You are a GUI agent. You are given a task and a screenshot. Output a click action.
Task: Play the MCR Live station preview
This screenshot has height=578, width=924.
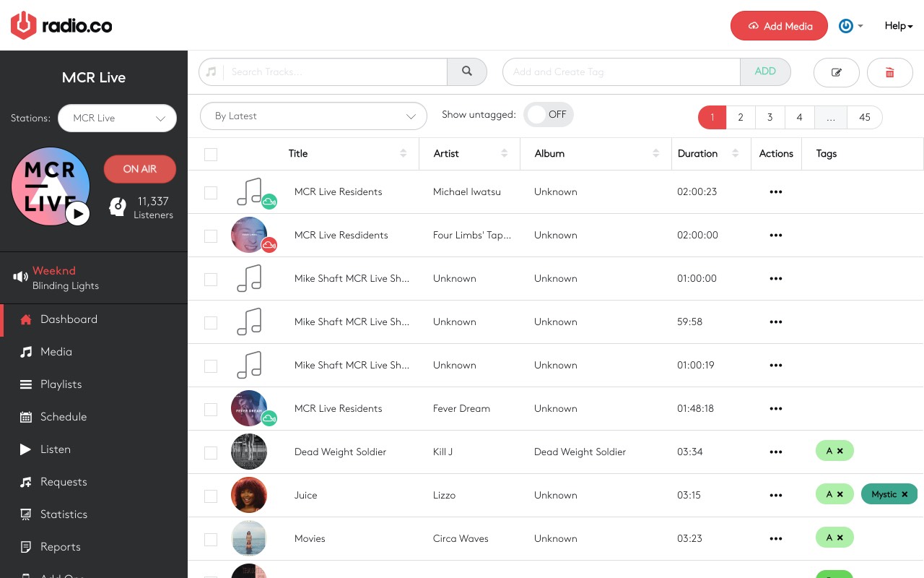[x=77, y=214]
